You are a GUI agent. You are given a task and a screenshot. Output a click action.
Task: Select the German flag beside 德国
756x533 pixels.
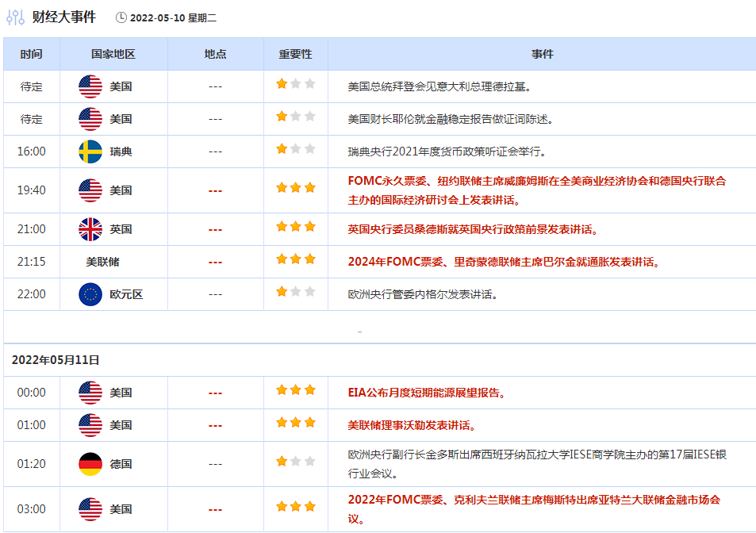point(90,464)
